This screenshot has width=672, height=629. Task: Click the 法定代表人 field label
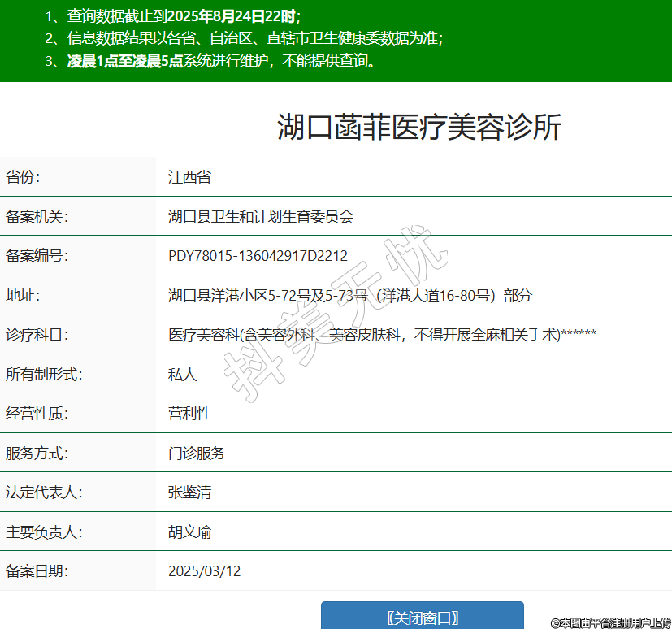coord(44,492)
